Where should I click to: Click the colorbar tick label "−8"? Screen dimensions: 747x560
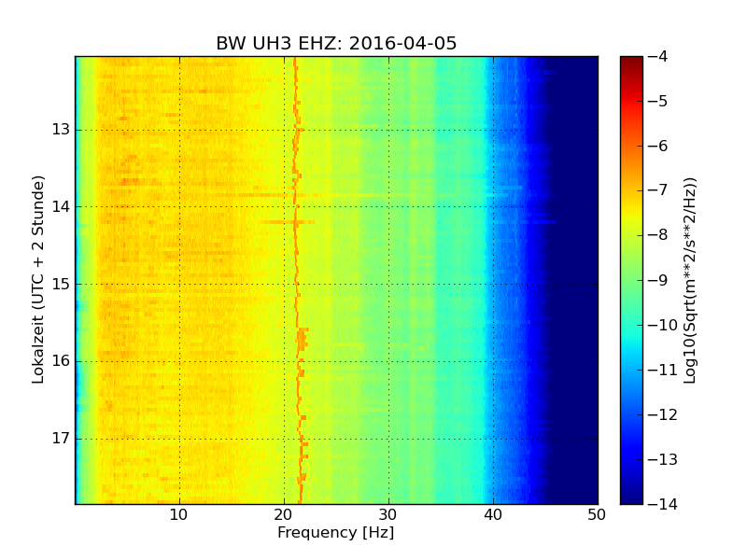pyautogui.click(x=658, y=235)
